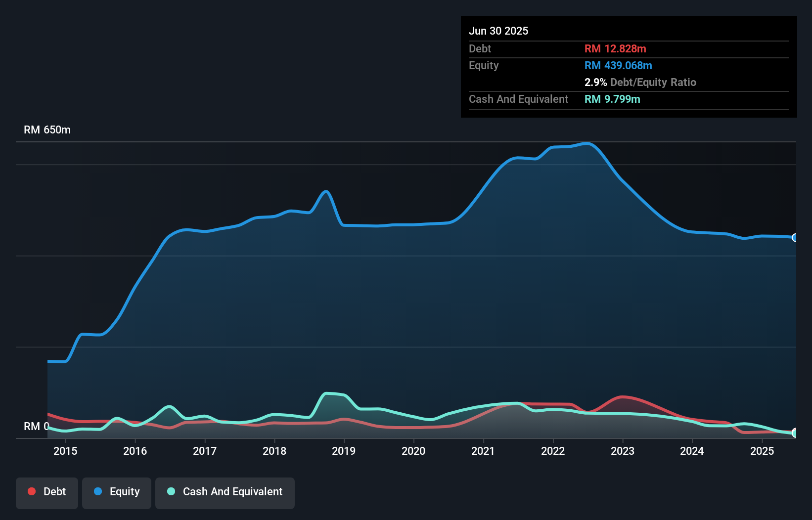Toggle the Equity series in legend
Screen dimensions: 812x520
(x=117, y=492)
